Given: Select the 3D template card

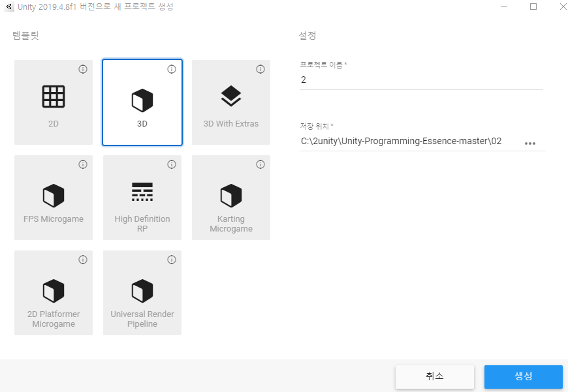Looking at the screenshot, I should [x=142, y=102].
